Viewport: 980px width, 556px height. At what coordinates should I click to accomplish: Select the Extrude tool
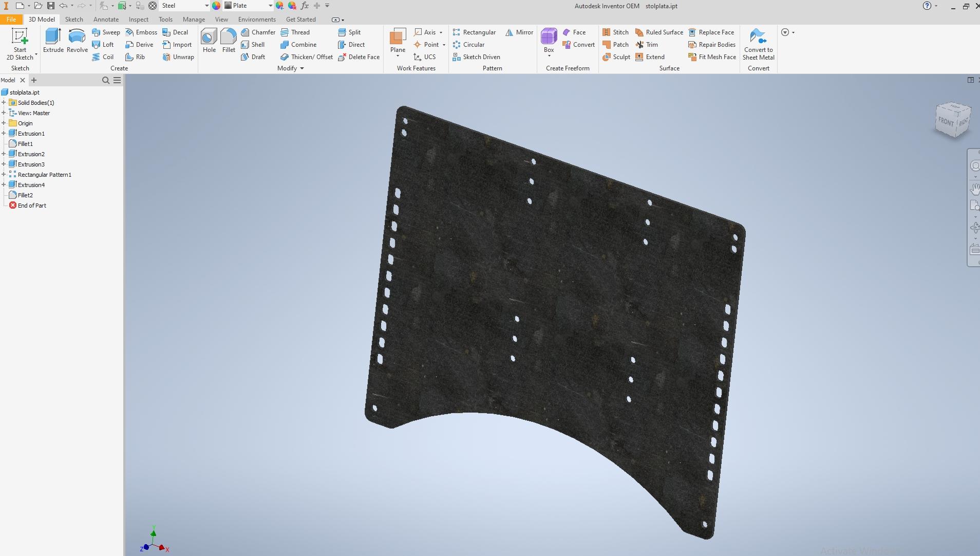point(53,41)
